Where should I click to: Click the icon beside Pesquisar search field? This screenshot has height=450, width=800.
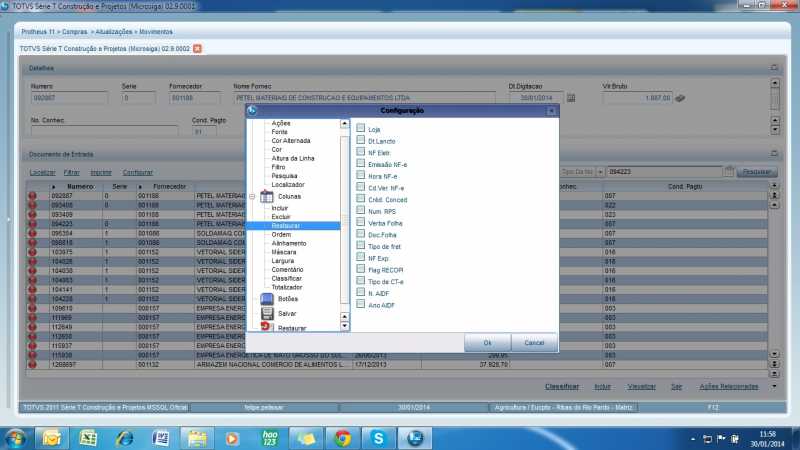[729, 171]
